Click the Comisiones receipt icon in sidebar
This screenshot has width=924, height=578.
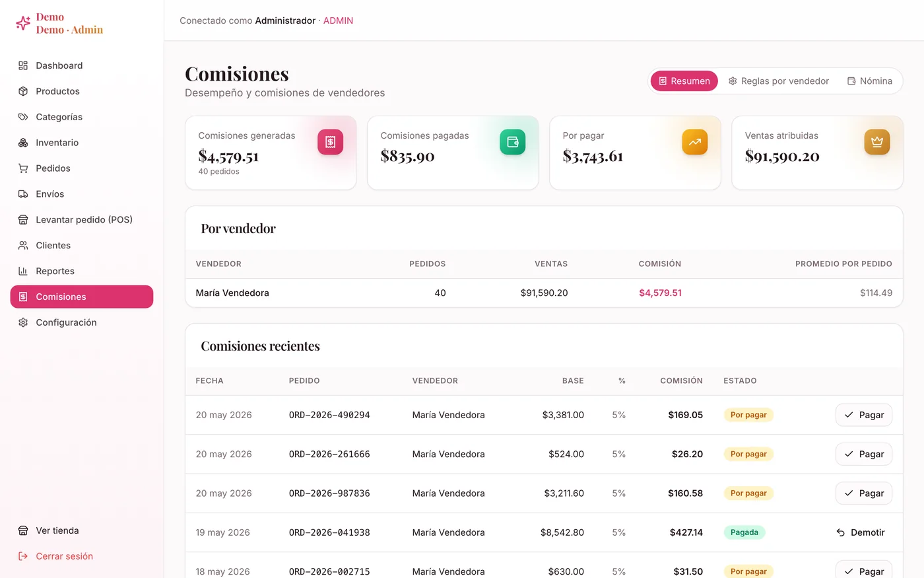click(x=23, y=297)
